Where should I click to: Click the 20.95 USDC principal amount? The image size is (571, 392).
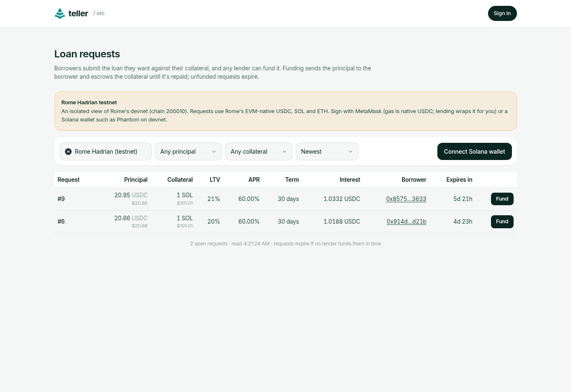point(131,195)
